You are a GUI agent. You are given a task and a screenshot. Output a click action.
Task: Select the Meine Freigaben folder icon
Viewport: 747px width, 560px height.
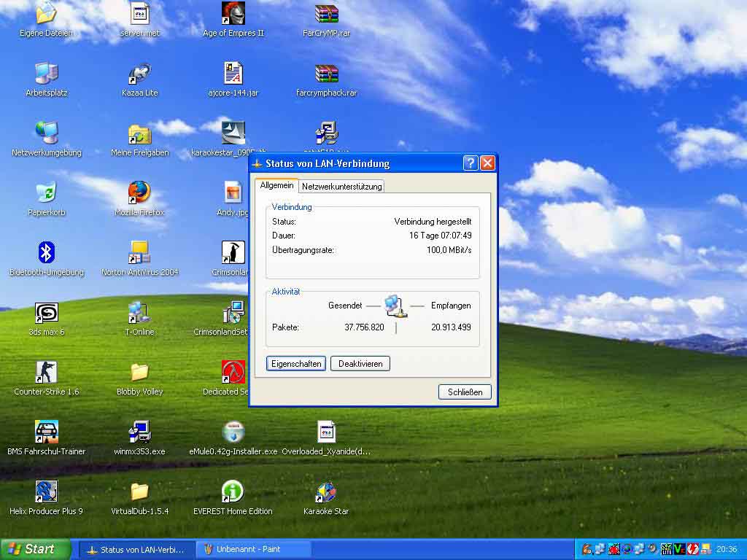[139, 139]
